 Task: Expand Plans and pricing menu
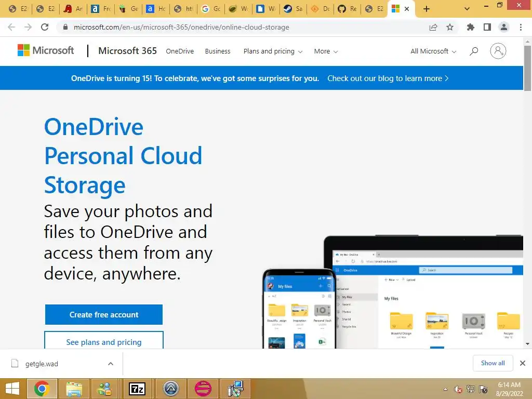coord(273,51)
